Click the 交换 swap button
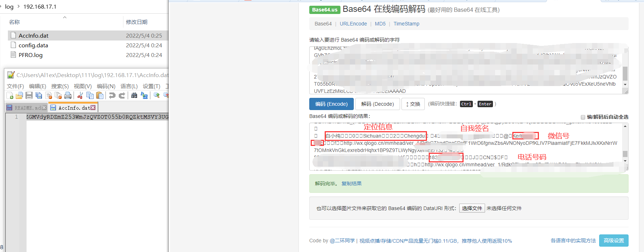 [413, 104]
